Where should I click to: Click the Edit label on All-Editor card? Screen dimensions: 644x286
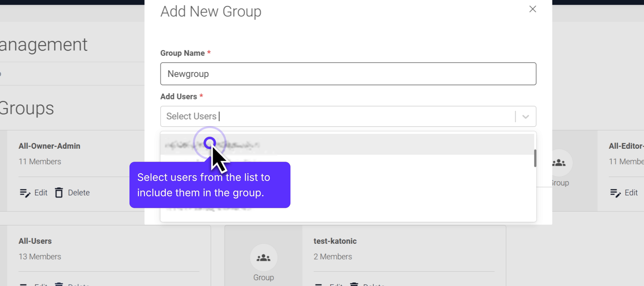click(631, 193)
